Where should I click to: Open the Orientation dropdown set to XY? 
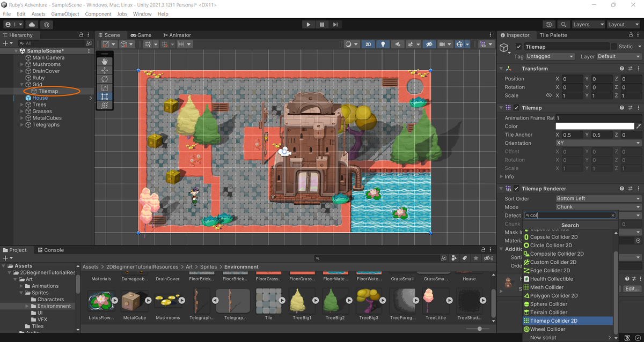coord(598,143)
